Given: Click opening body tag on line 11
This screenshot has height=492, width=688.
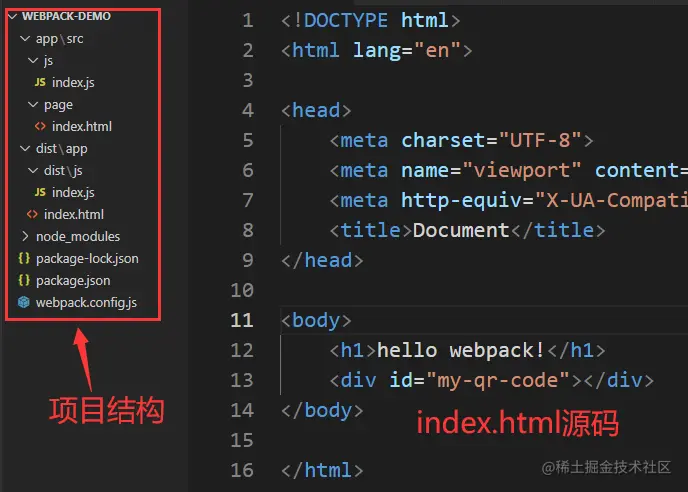Looking at the screenshot, I should 316,320.
